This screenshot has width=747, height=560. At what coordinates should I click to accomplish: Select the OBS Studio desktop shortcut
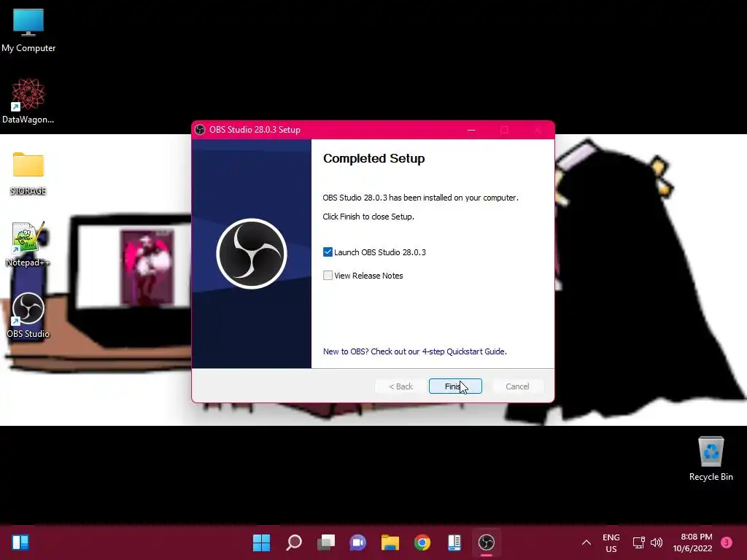(28, 315)
